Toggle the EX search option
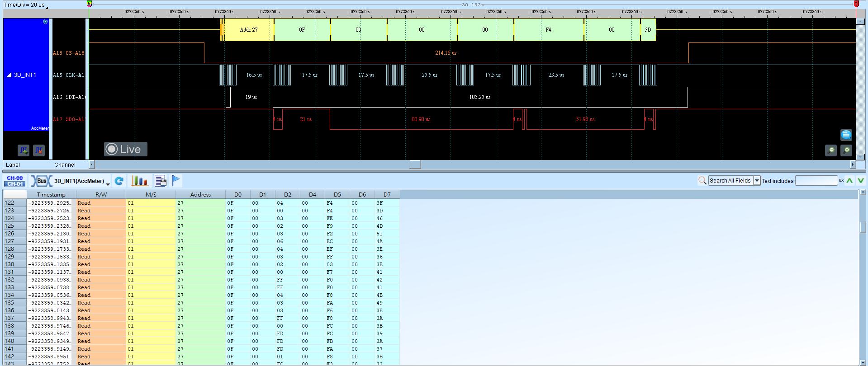868x366 pixels. point(841,180)
